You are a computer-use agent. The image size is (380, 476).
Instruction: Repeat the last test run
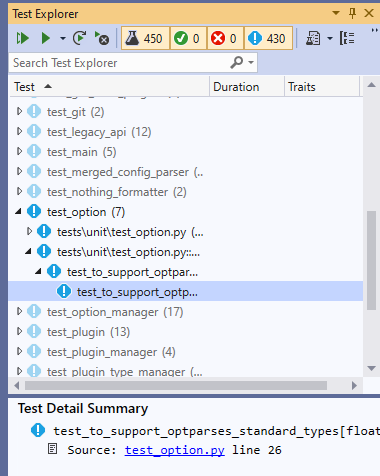pos(80,38)
